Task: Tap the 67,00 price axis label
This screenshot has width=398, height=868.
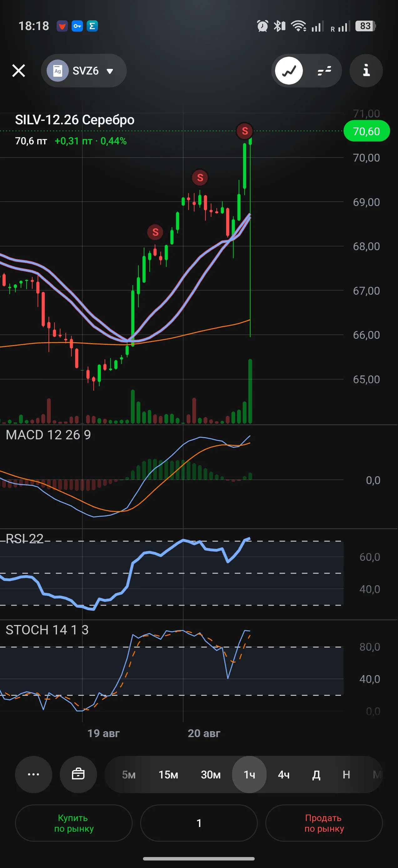Action: 366,291
